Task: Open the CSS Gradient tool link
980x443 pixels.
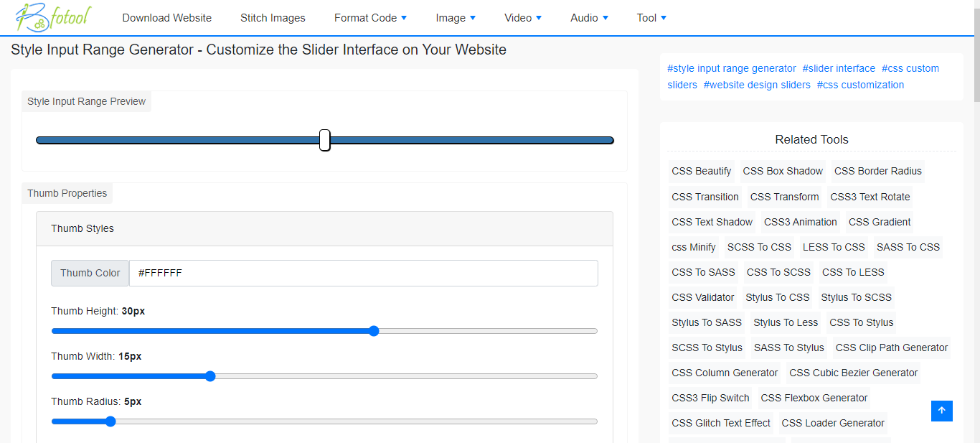Action: [x=880, y=222]
